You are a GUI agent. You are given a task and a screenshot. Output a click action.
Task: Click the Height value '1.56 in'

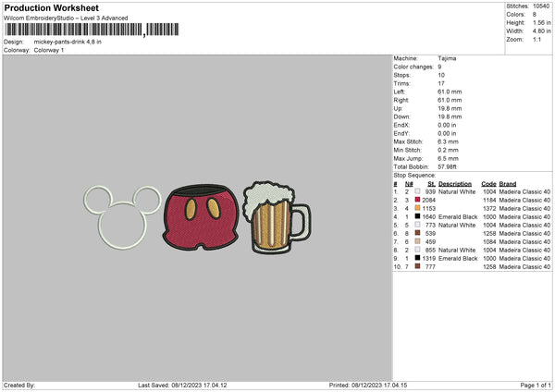541,22
